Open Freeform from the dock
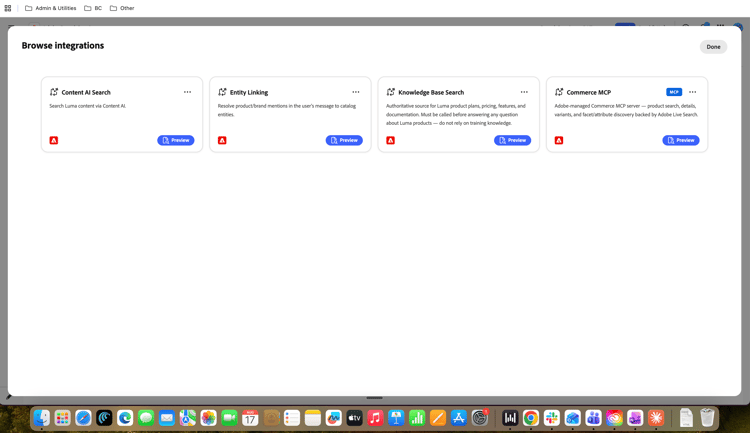 tap(334, 418)
